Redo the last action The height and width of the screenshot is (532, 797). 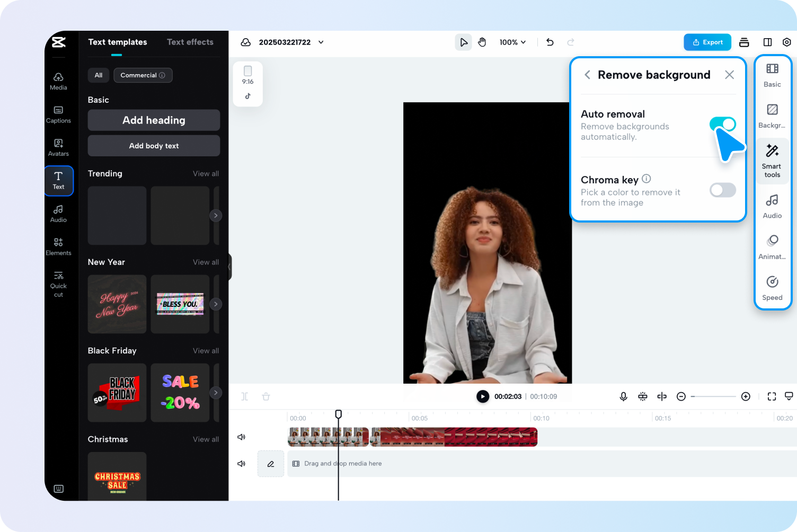click(x=571, y=42)
